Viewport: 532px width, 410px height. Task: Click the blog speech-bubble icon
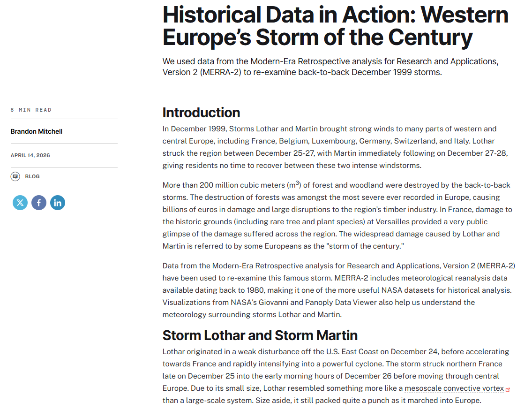click(15, 176)
